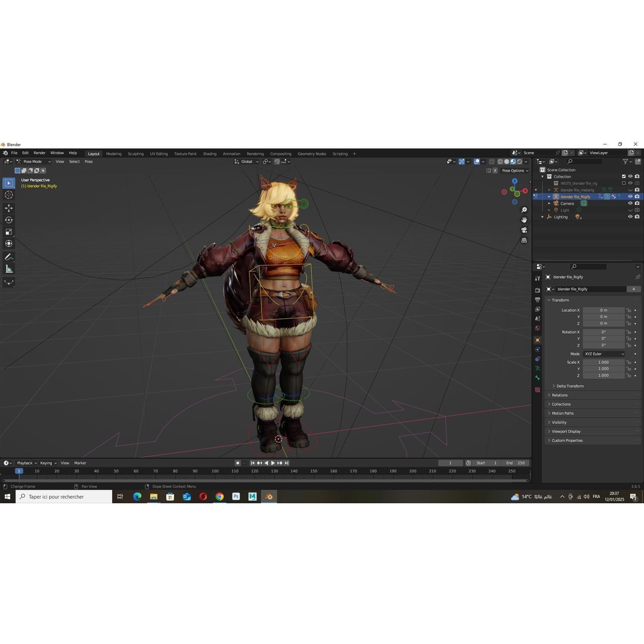This screenshot has width=644, height=644.
Task: Toggle the camera view icon
Action: 524,230
